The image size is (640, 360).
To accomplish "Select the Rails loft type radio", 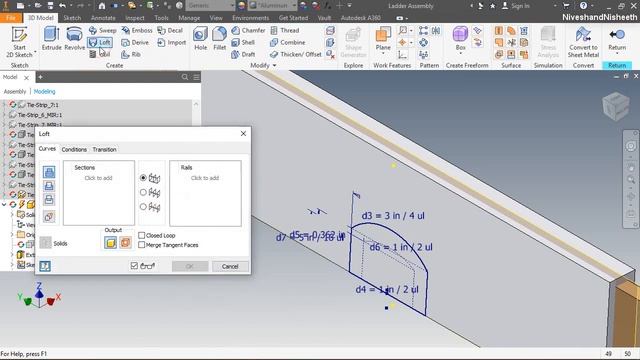I will coord(143,178).
